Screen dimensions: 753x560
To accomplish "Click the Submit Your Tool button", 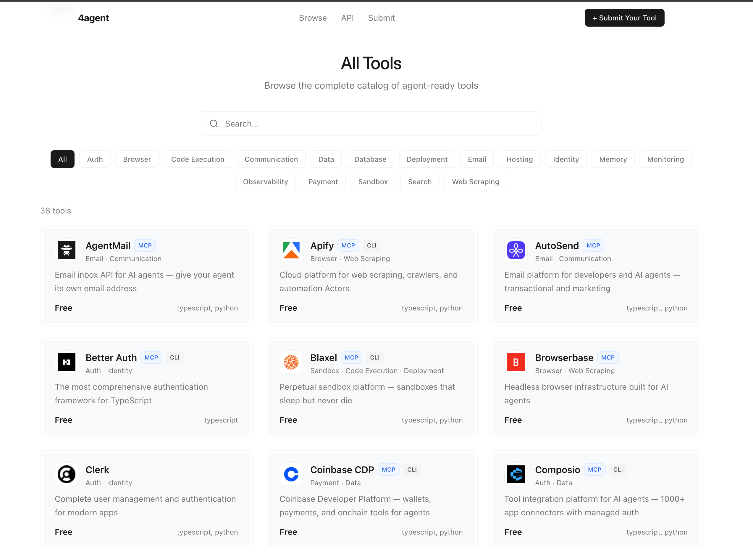I will [624, 18].
